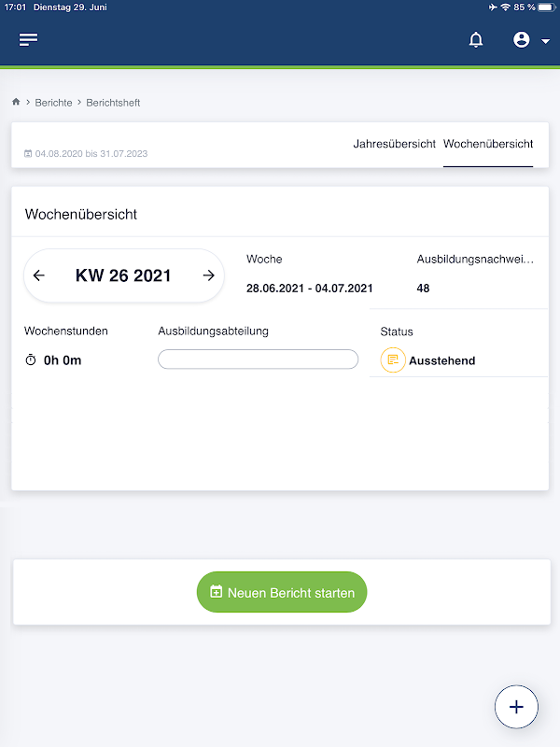Open the hamburger navigation menu
This screenshot has height=747, width=560.
(29, 39)
